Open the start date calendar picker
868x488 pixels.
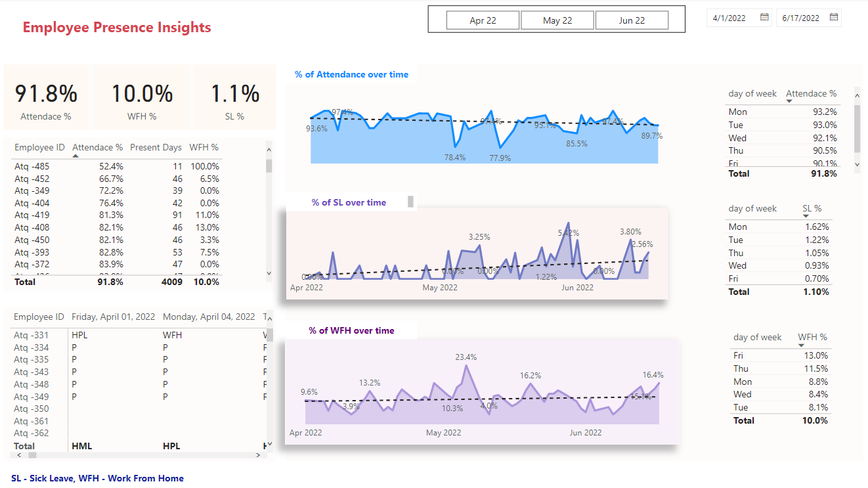pos(763,17)
